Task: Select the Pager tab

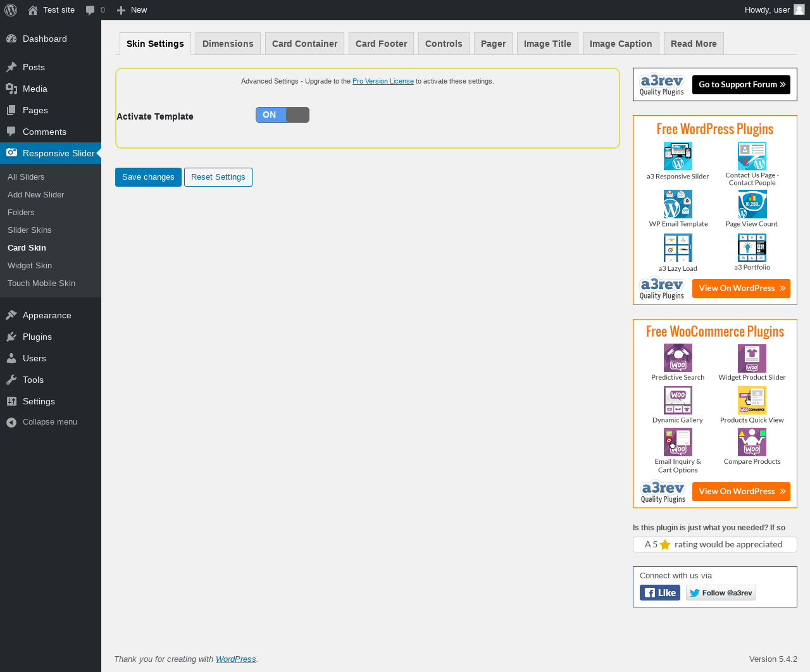Action: pyautogui.click(x=493, y=44)
